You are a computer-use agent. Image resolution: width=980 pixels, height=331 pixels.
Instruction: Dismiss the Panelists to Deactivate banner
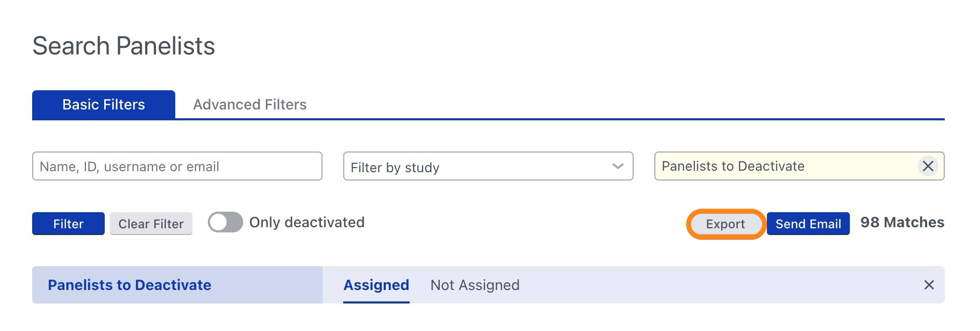click(929, 285)
